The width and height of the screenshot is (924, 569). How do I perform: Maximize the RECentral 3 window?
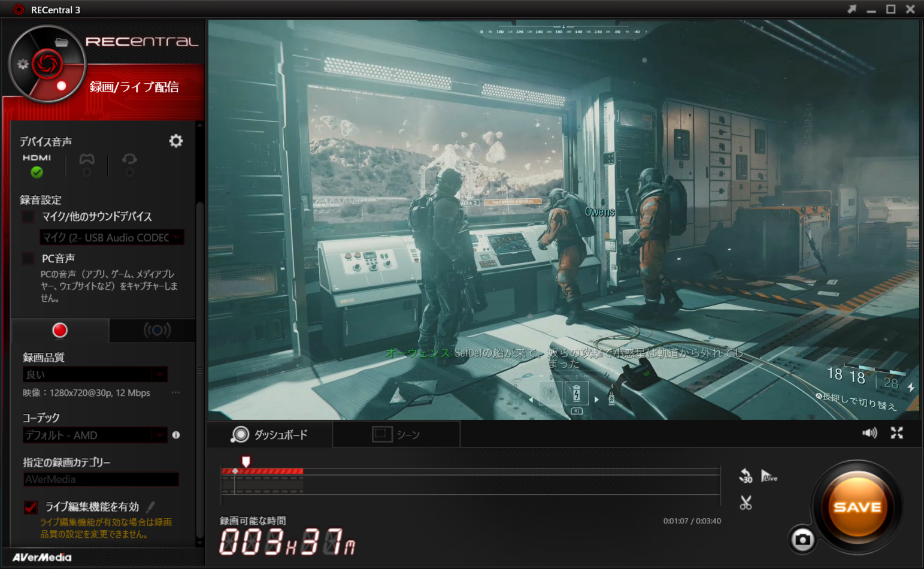coord(891,9)
